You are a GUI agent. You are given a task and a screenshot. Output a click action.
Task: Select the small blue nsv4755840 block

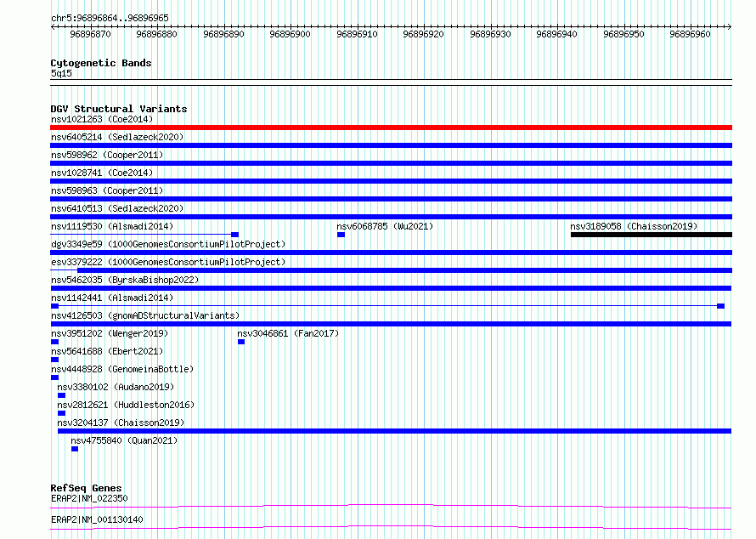(75, 449)
